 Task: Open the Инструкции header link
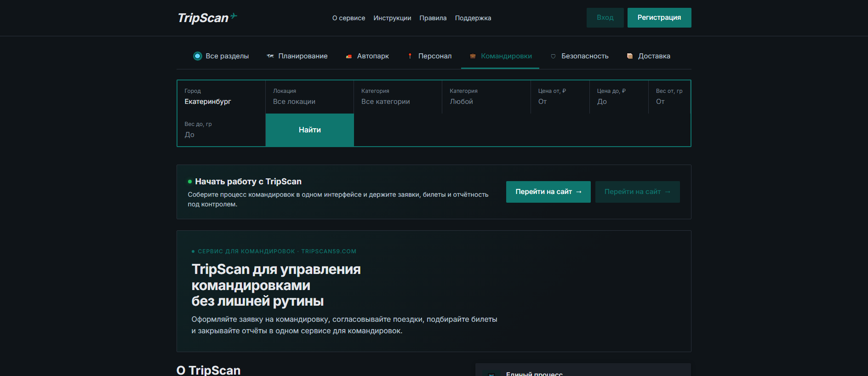(392, 18)
